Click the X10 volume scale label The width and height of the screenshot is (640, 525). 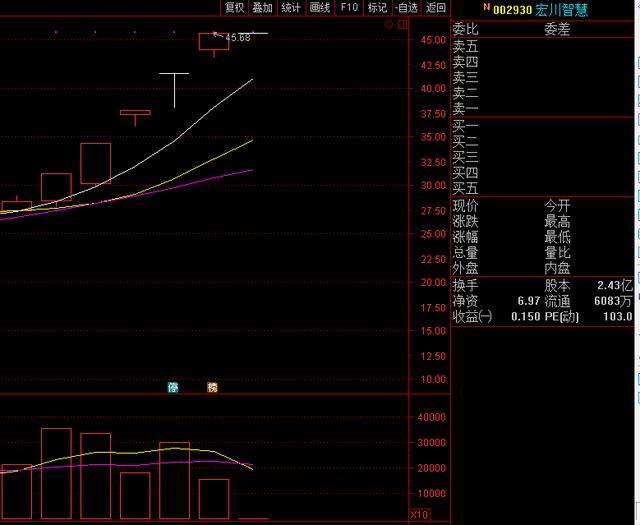point(420,514)
